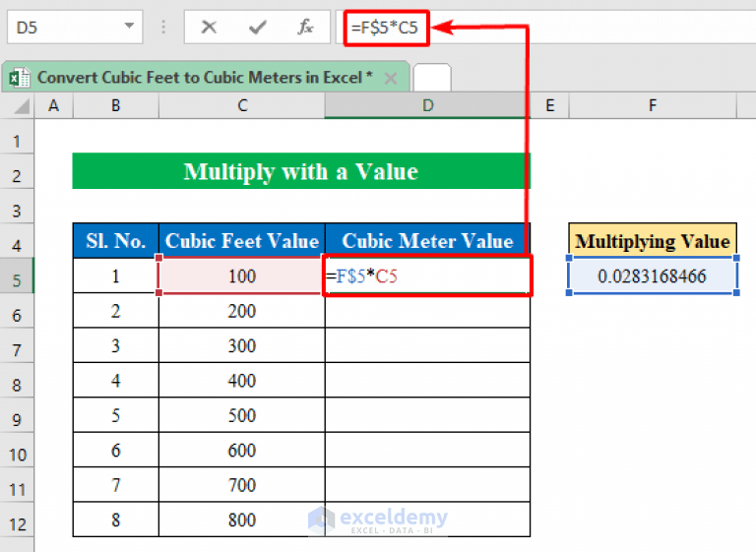
Task: Select the Sl. No. cell for 500
Action: click(x=116, y=415)
